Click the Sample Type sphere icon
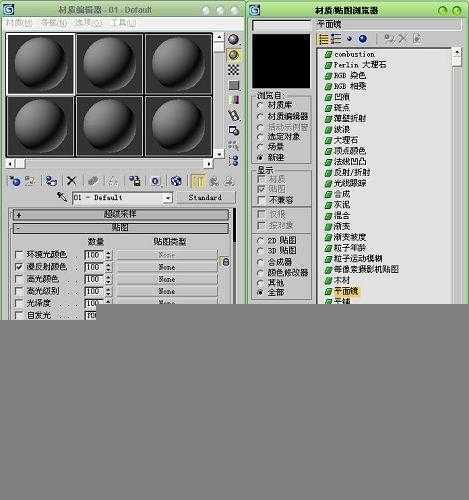The image size is (469, 500). tap(234, 40)
